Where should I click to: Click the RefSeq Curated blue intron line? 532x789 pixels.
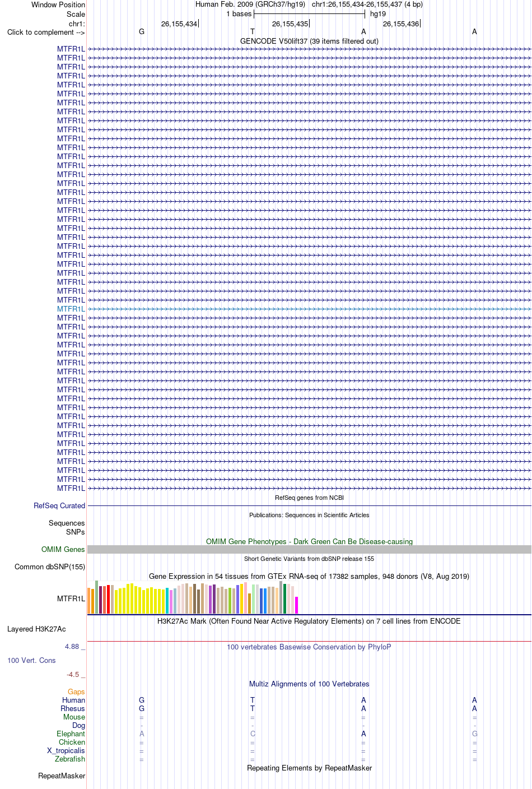[x=309, y=505]
